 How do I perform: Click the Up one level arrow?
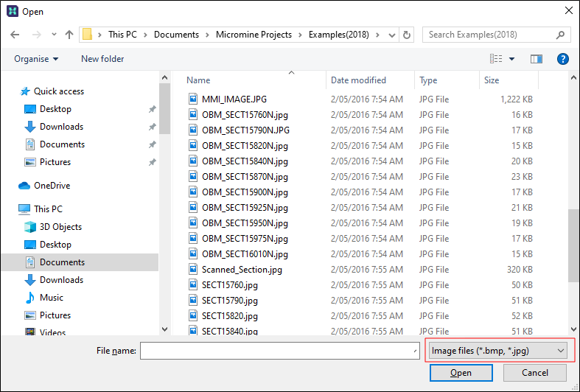click(69, 35)
